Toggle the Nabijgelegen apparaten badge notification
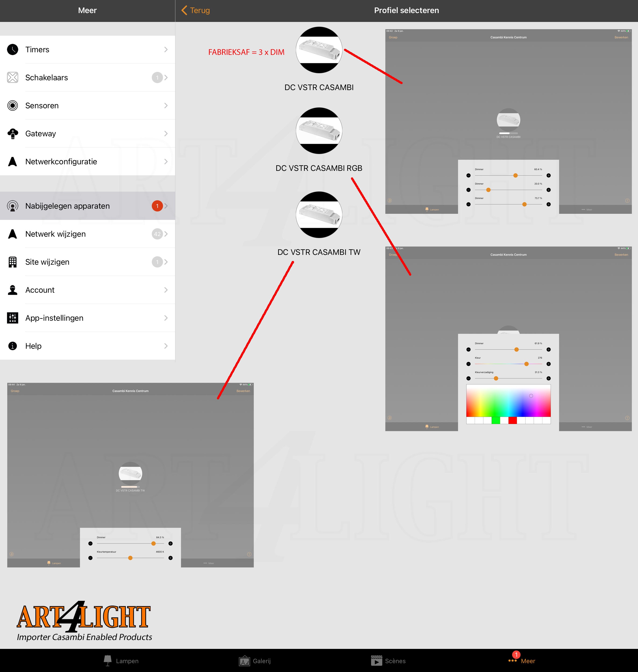 coord(156,206)
